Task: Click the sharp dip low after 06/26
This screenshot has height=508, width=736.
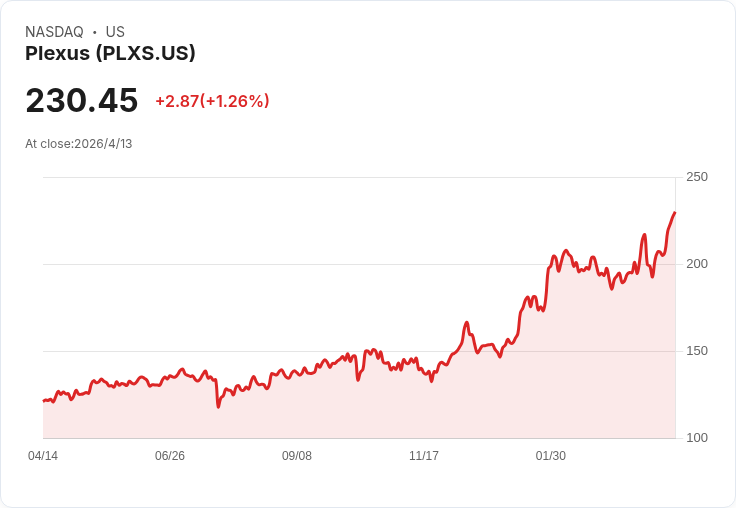Action: coord(218,406)
